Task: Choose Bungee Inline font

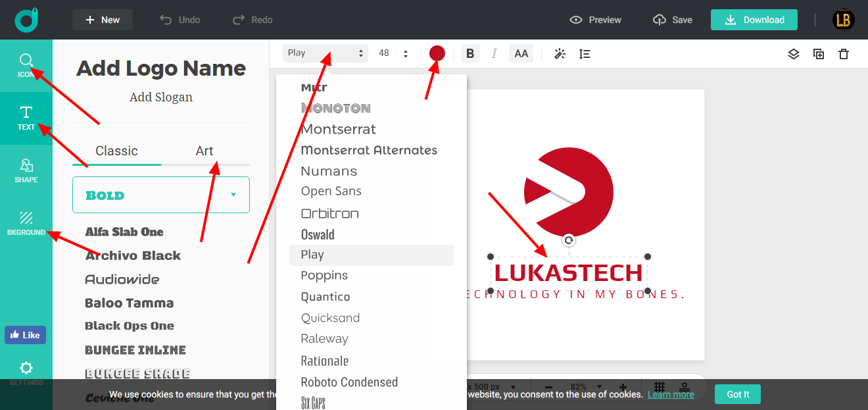Action: tap(135, 349)
